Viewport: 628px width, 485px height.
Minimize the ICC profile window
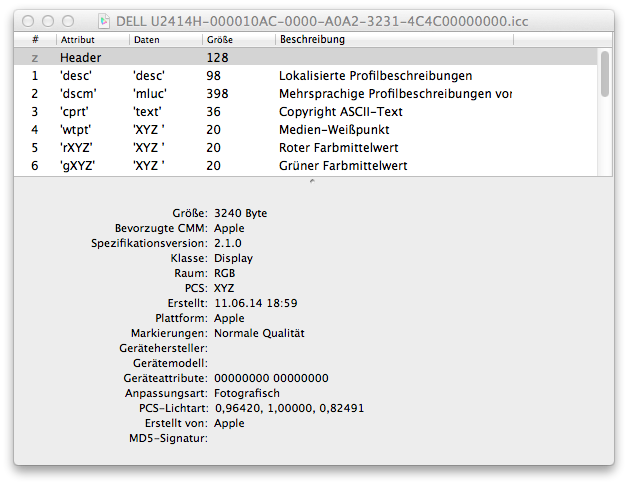(48, 21)
